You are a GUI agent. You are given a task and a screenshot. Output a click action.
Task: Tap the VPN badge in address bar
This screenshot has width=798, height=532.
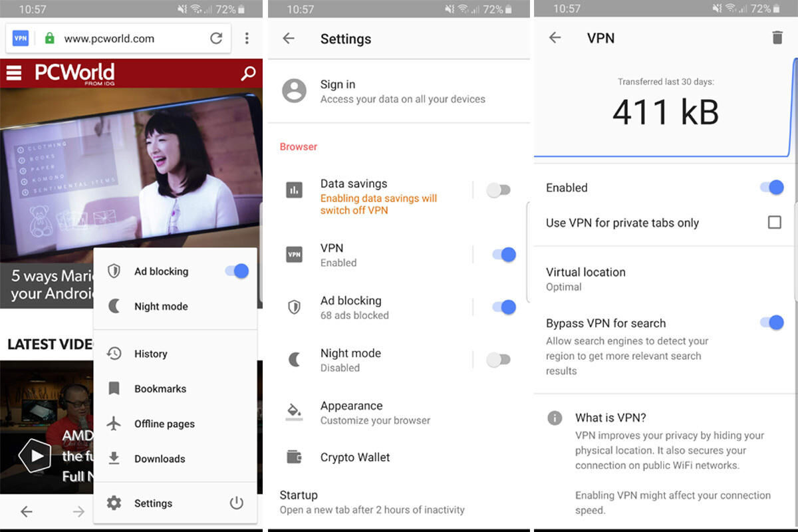point(21,39)
